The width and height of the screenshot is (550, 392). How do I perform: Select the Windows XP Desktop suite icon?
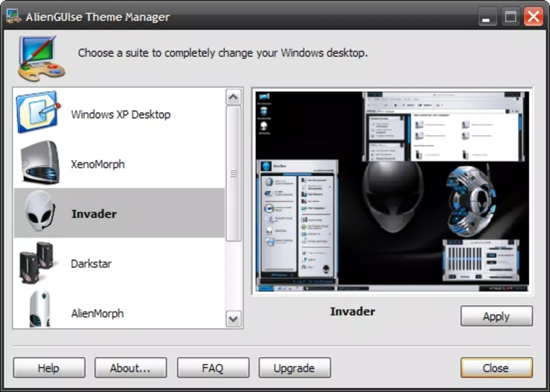(x=38, y=112)
